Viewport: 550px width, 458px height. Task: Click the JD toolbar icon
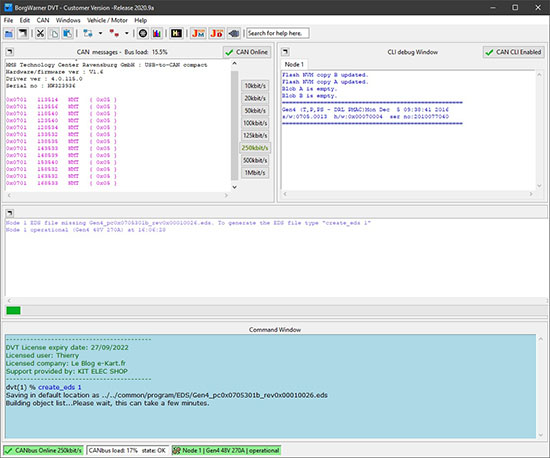pyautogui.click(x=216, y=33)
